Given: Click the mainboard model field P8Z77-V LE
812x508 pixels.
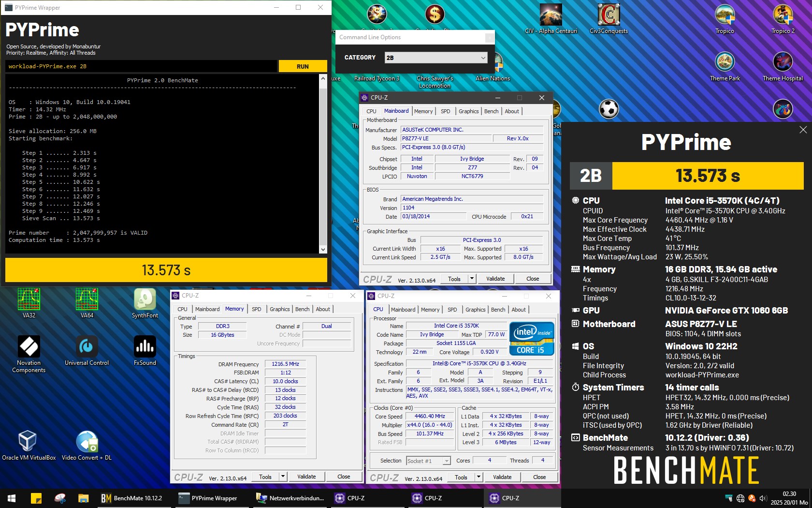Looking at the screenshot, I should [446, 138].
